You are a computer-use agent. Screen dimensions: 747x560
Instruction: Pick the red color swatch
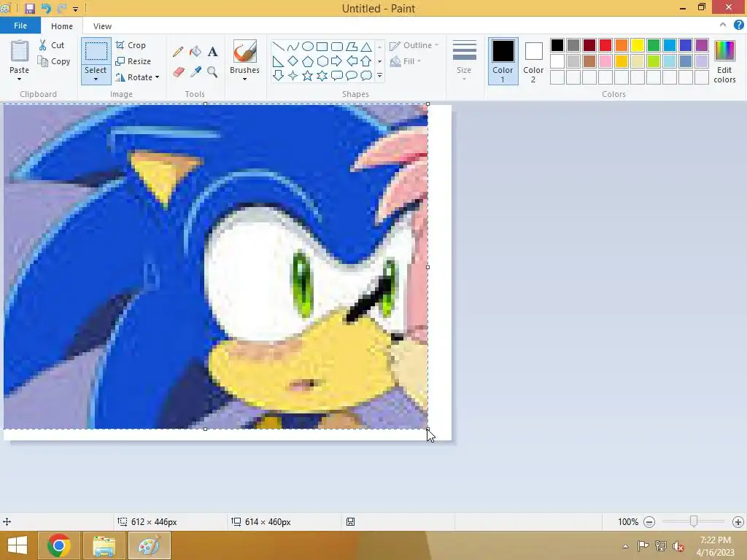[605, 45]
